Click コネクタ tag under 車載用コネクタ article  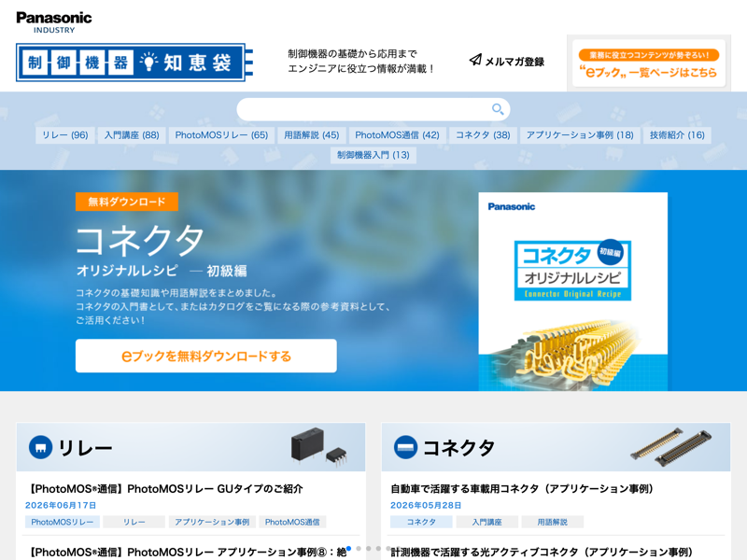pos(421,522)
